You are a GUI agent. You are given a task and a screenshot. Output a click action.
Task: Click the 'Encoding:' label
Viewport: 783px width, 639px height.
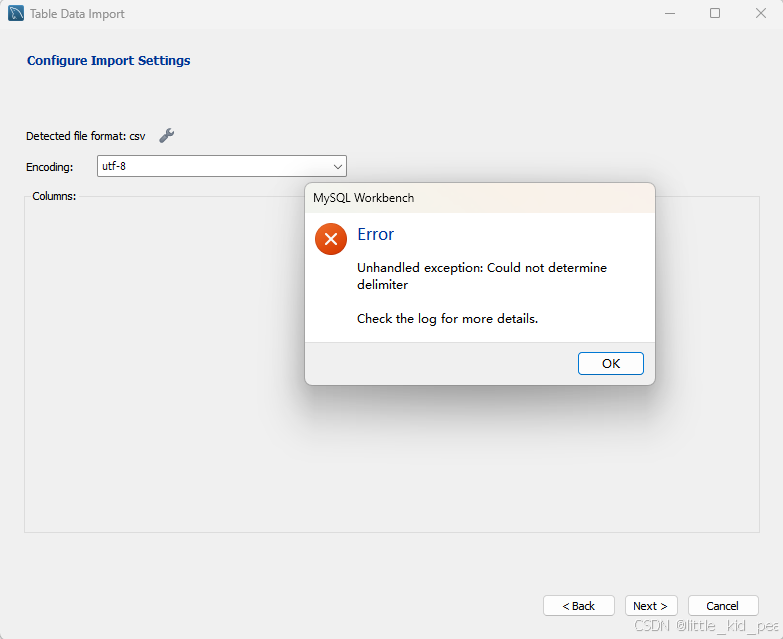pos(49,167)
